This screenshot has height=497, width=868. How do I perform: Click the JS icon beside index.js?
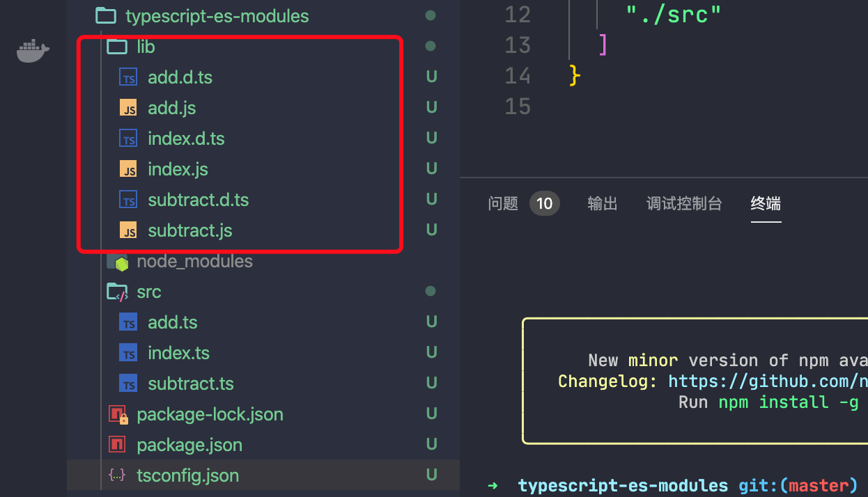click(x=128, y=169)
